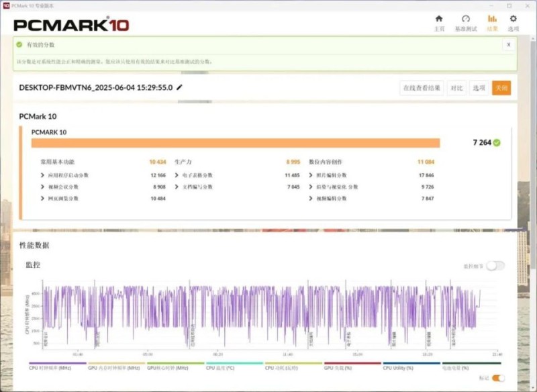The width and height of the screenshot is (537, 392).
Task: Toggle the 标记 markers switch off
Action: coord(498,378)
